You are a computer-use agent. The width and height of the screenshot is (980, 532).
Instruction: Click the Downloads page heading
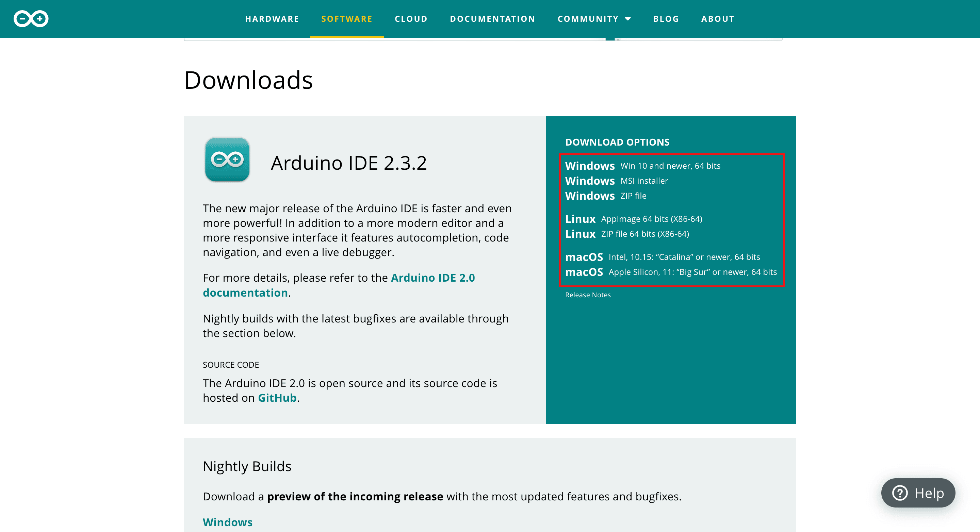[x=248, y=80]
